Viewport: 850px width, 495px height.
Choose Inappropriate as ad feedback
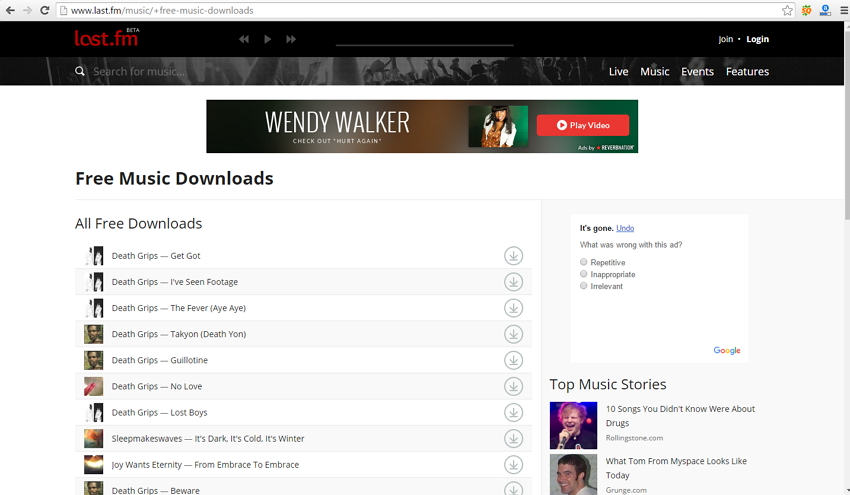point(584,274)
